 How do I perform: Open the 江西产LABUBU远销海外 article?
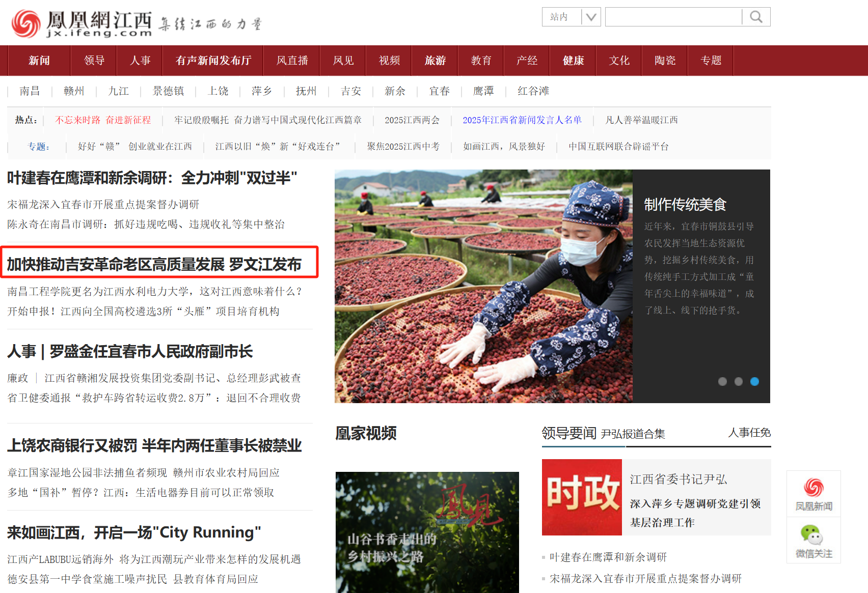point(154,559)
